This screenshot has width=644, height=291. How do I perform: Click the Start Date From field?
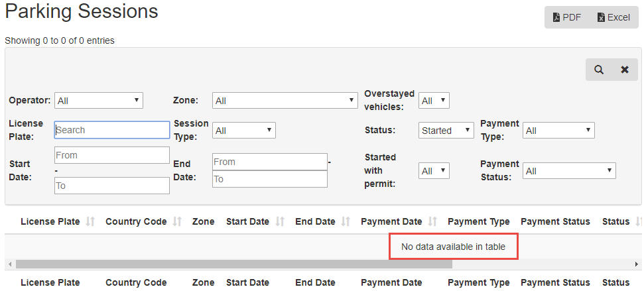click(x=111, y=155)
